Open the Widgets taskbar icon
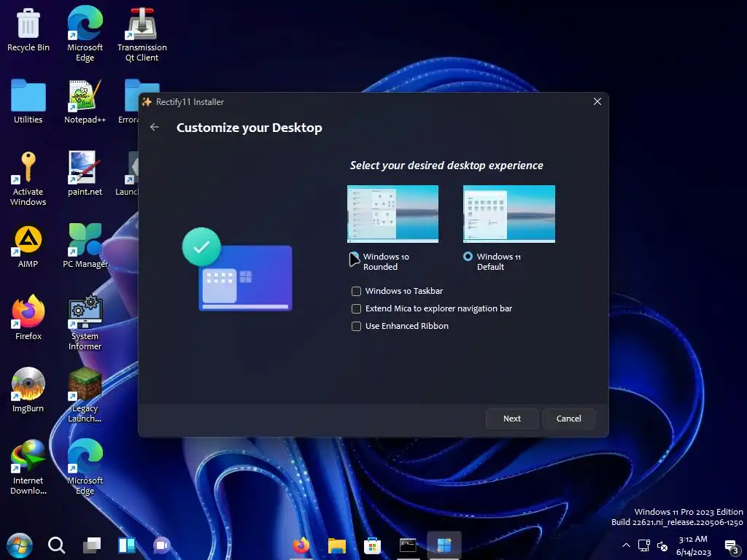 127,545
